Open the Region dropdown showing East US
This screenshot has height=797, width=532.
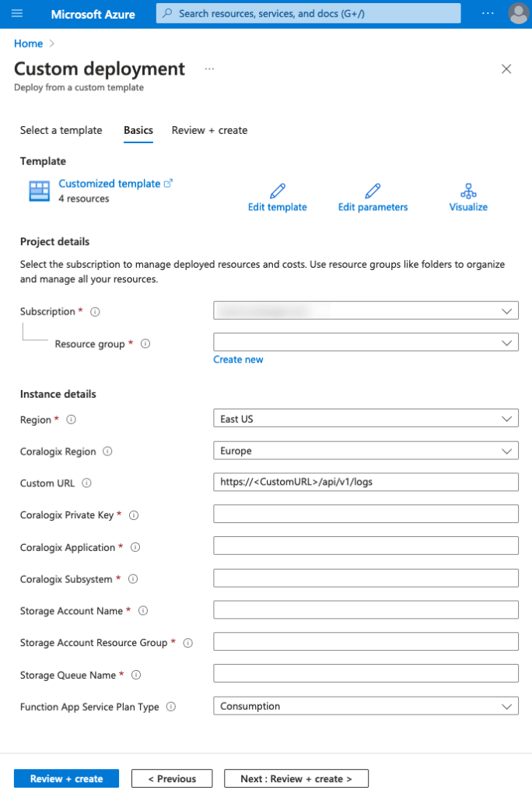coord(366,419)
